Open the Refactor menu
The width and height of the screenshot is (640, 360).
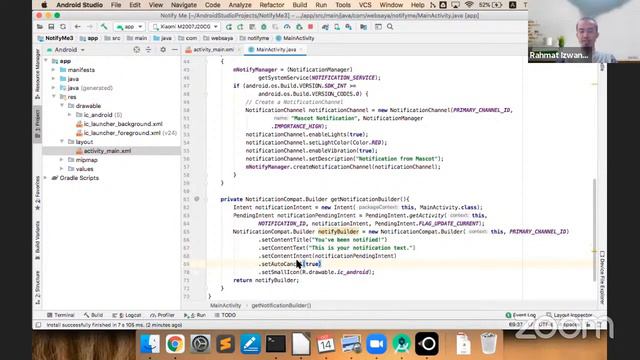click(272, 5)
